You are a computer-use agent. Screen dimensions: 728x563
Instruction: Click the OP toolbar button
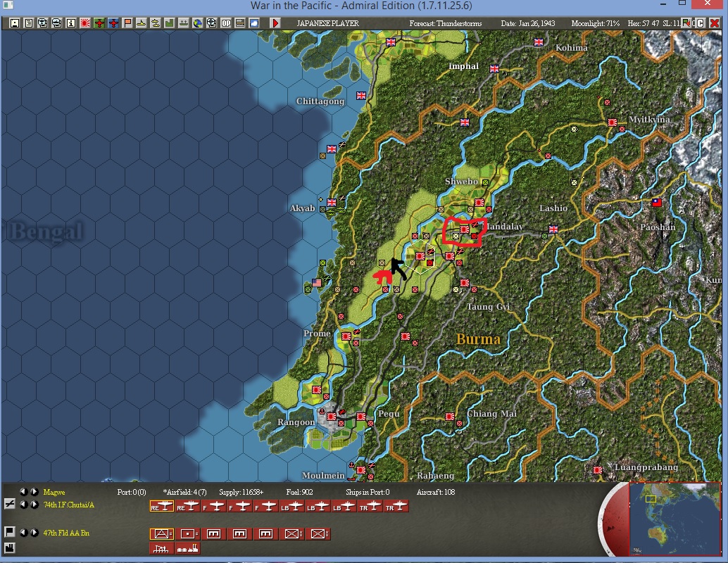coord(225,23)
